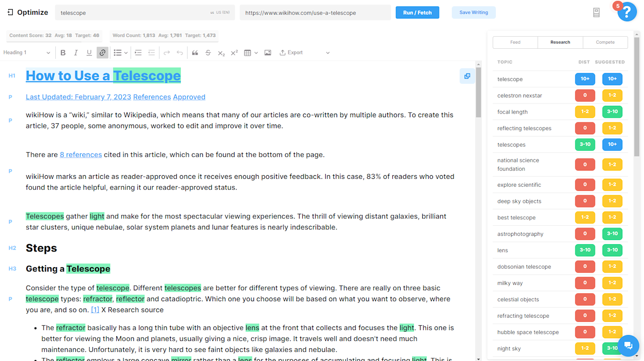This screenshot has height=361, width=644.
Task: Click the DIST column header
Action: pos(584,62)
